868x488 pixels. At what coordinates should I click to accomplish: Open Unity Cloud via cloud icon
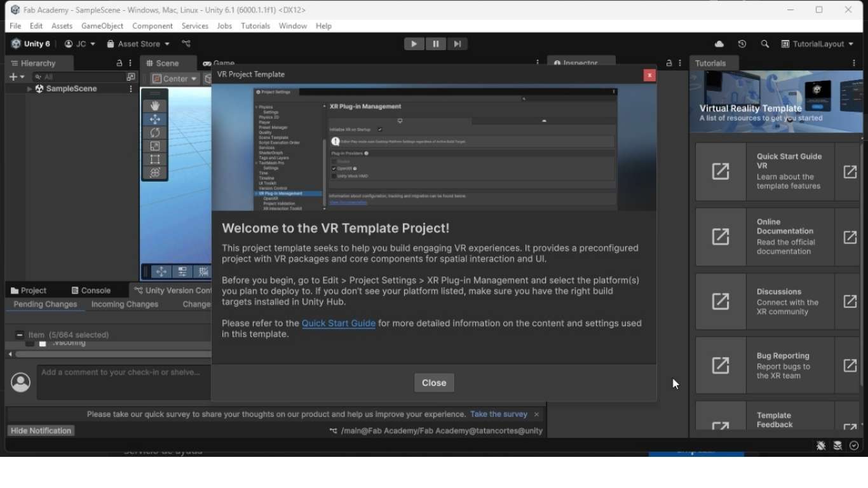tap(719, 44)
